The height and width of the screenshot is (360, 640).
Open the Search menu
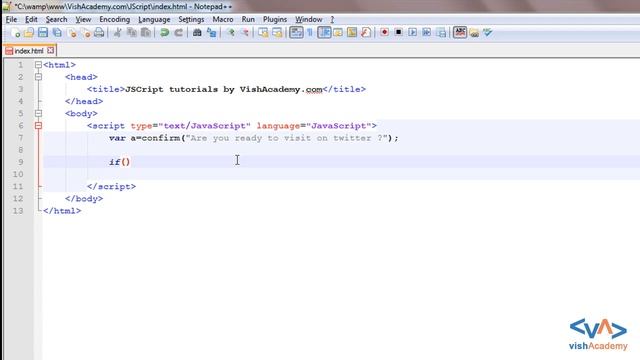coord(56,20)
